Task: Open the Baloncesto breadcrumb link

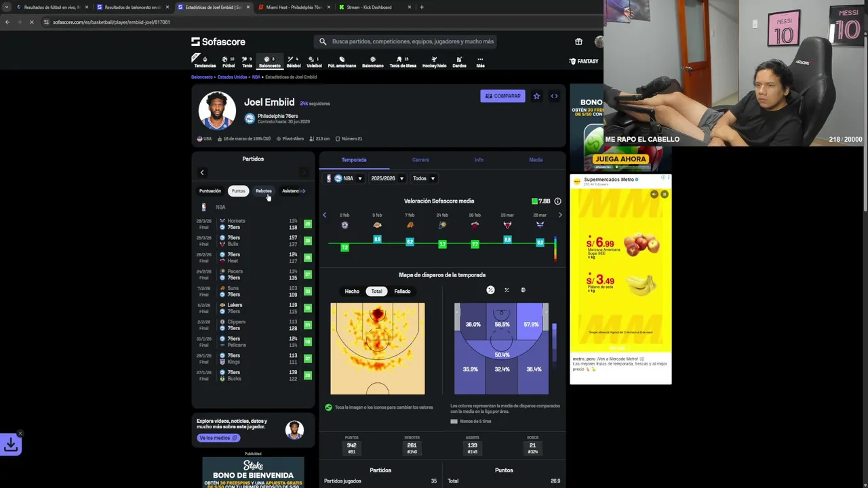Action: tap(201, 77)
